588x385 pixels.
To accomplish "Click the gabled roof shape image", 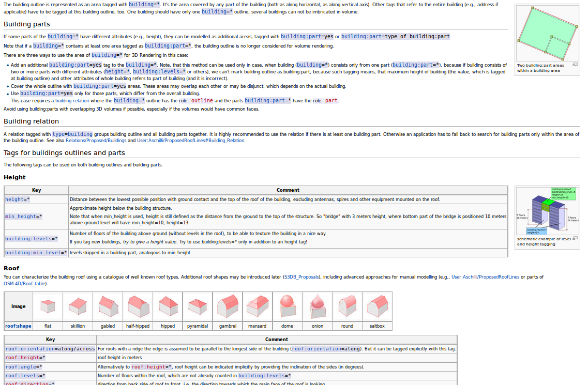I will (x=108, y=306).
